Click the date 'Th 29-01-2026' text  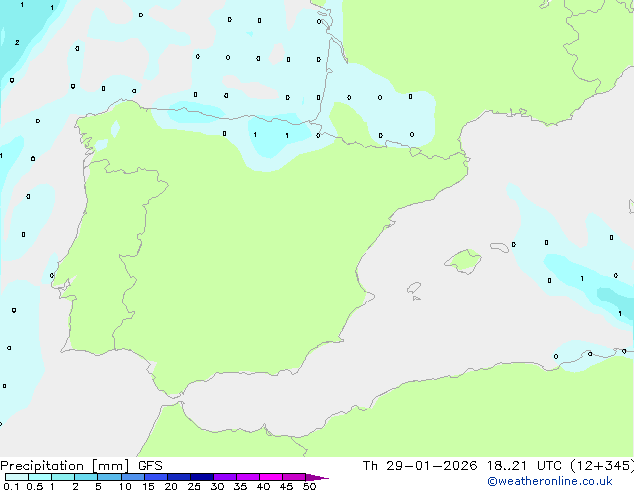point(420,466)
